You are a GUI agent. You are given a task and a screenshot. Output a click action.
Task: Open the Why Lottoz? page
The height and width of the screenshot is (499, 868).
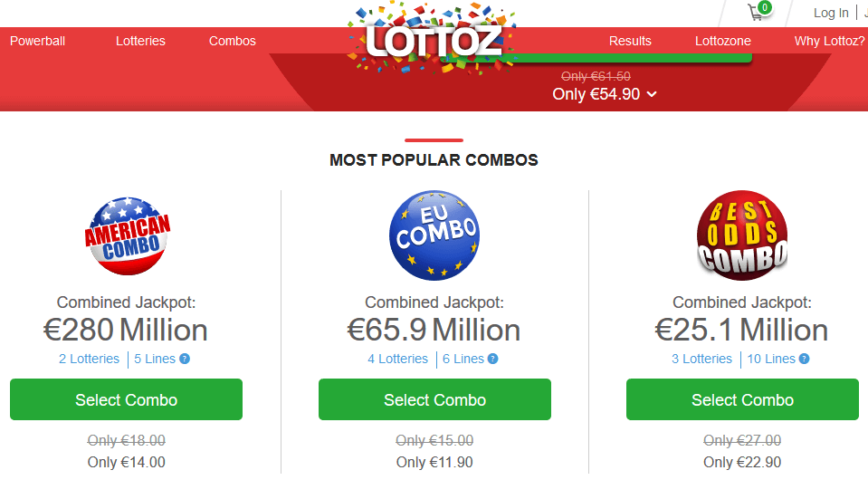pyautogui.click(x=829, y=41)
